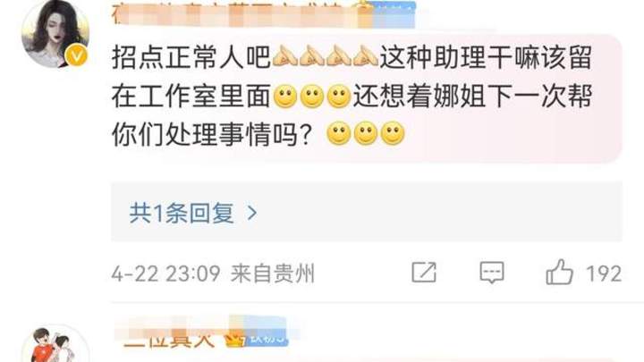The height and width of the screenshot is (362, 644).
Task: Click the chevron arrow next to 共1条回复
Action: [x=251, y=214]
